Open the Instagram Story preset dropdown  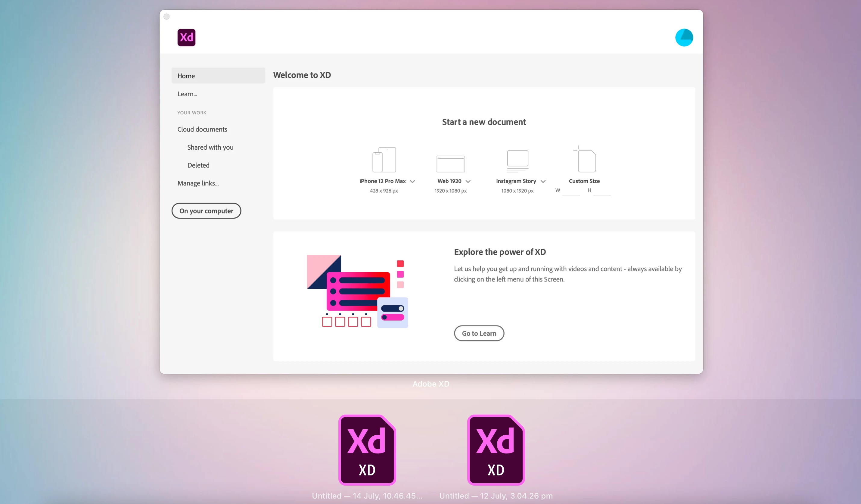click(543, 182)
